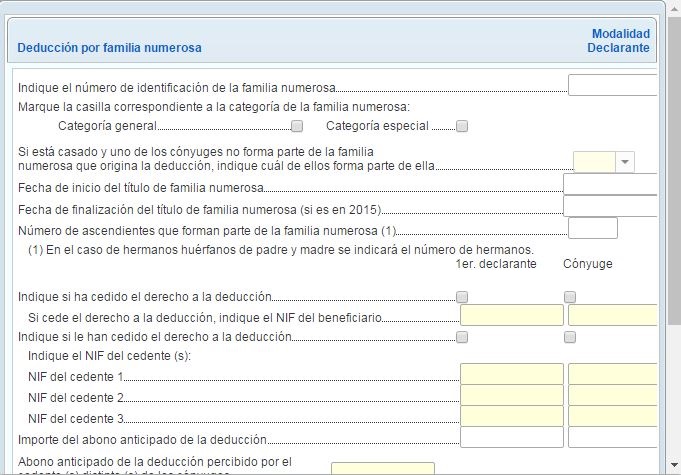Click the Fecha de finalización date field

coord(610,207)
